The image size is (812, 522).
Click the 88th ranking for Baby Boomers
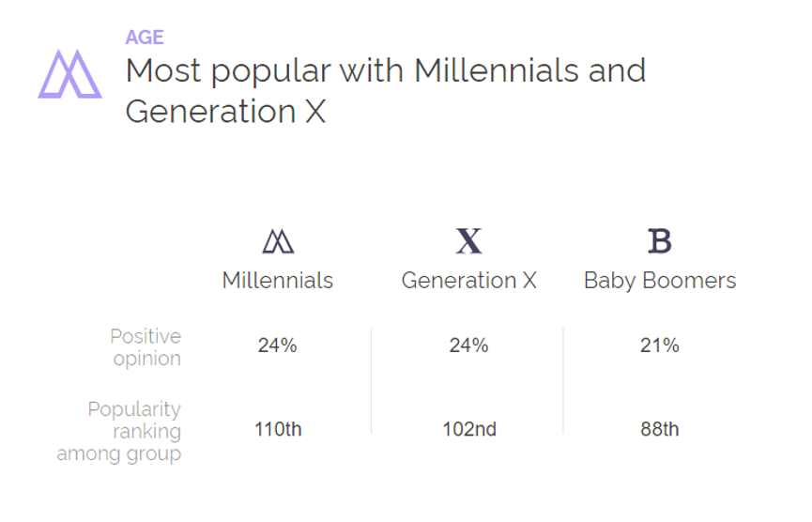coord(660,429)
